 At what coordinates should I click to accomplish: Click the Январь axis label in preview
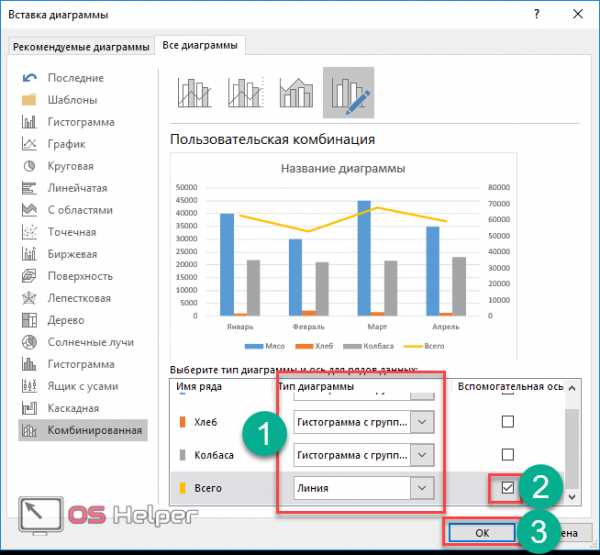(x=240, y=326)
